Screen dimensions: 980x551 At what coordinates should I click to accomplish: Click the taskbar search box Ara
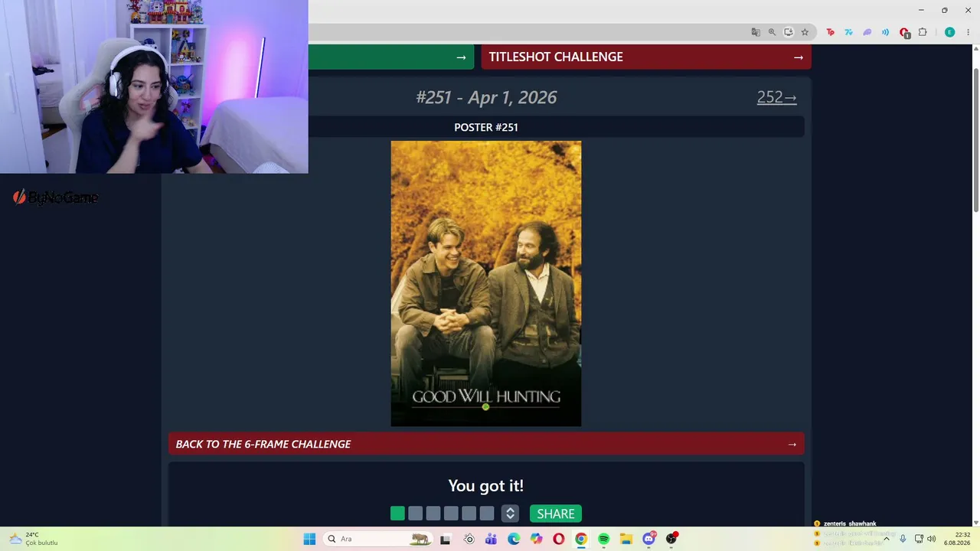point(377,539)
